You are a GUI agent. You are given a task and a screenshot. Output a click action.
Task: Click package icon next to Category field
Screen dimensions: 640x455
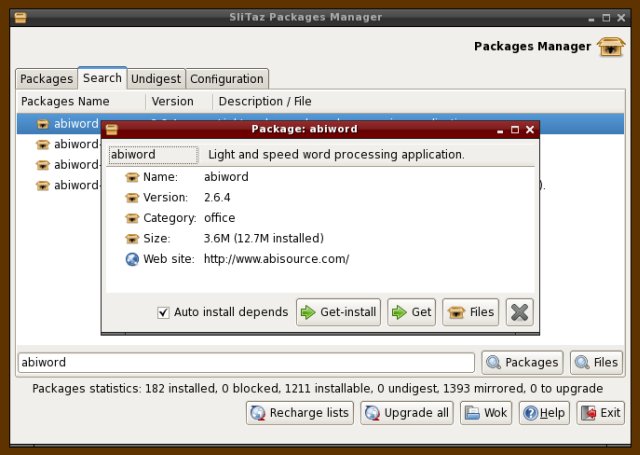pos(132,218)
